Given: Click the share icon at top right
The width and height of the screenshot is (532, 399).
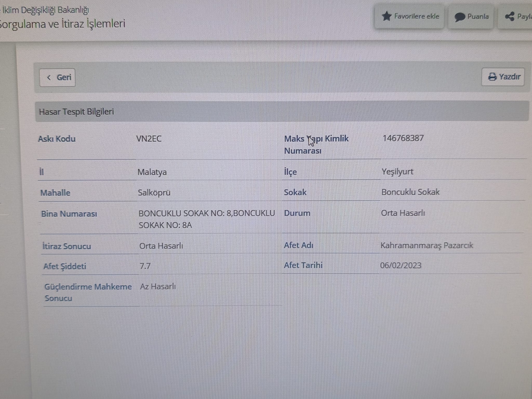Looking at the screenshot, I should click(509, 17).
